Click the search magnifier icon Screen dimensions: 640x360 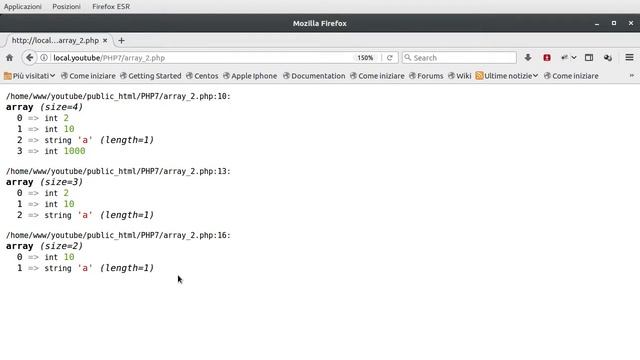(x=407, y=58)
